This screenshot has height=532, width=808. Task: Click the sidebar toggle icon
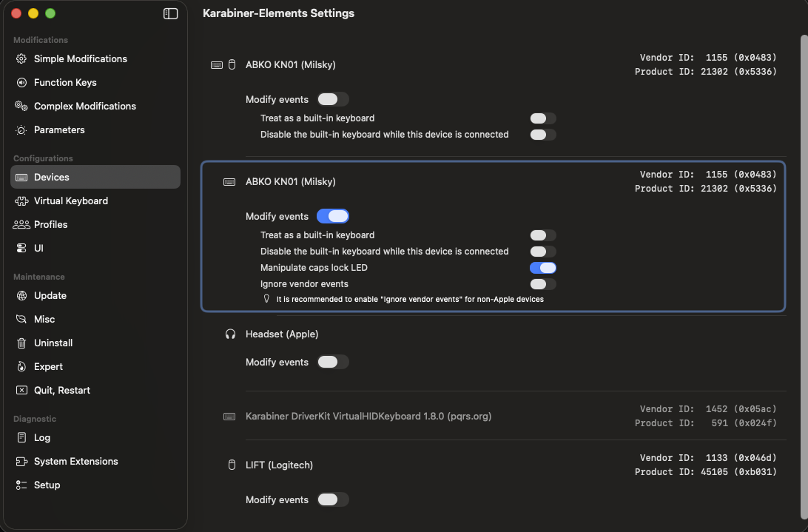pyautogui.click(x=171, y=13)
